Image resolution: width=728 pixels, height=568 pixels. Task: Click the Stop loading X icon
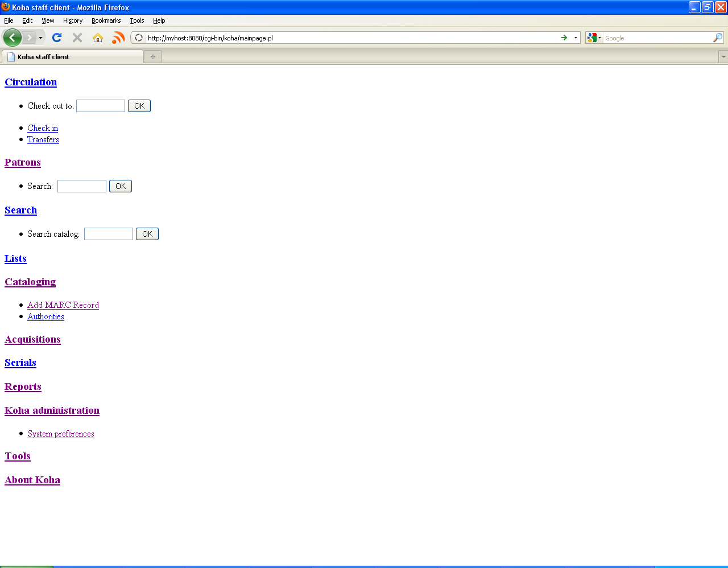pos(77,38)
